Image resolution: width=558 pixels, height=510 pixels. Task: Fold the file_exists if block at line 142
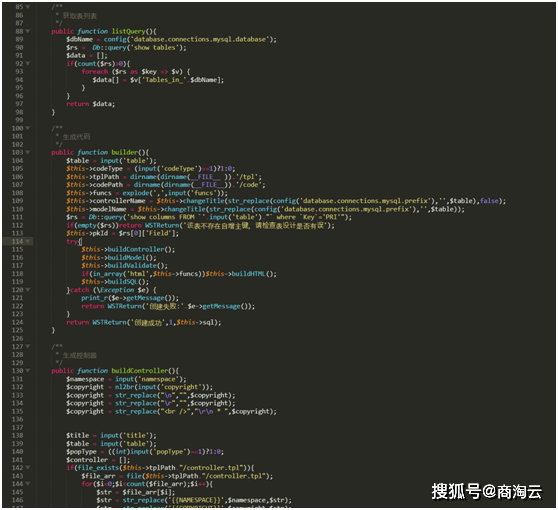(x=28, y=468)
